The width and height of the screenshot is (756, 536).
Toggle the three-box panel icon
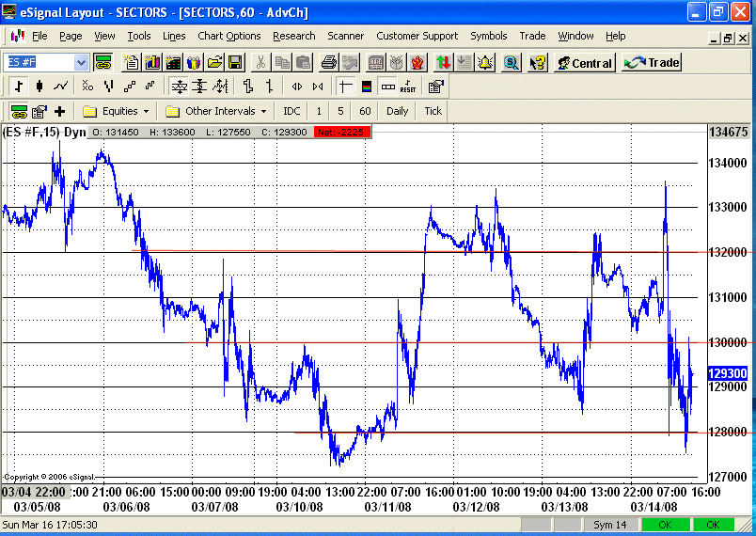[387, 87]
